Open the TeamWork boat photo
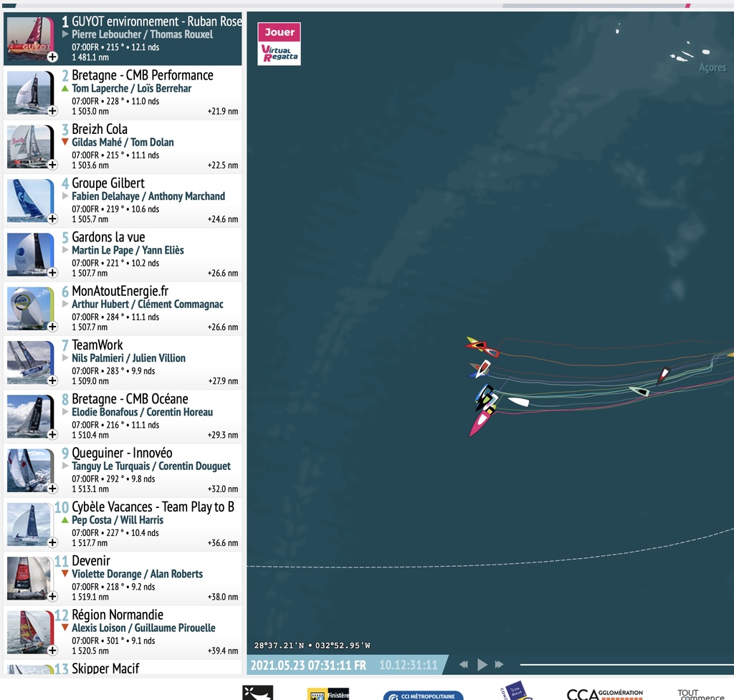Viewport: 734px width, 700px height. pyautogui.click(x=30, y=363)
